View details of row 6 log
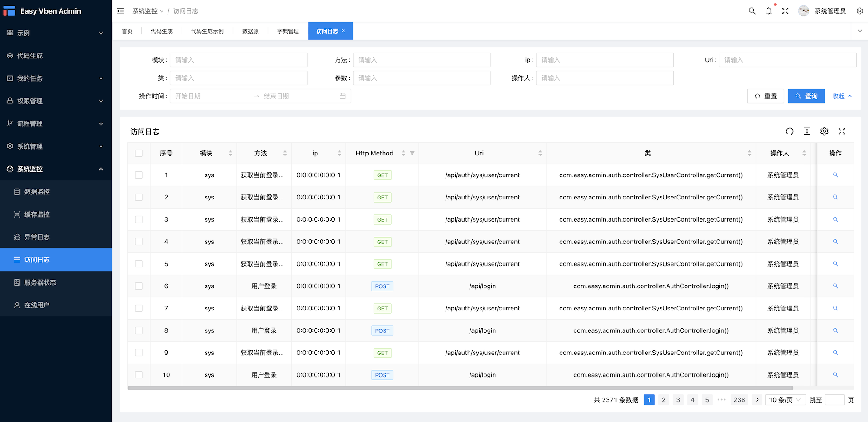This screenshot has height=422, width=868. [835, 286]
